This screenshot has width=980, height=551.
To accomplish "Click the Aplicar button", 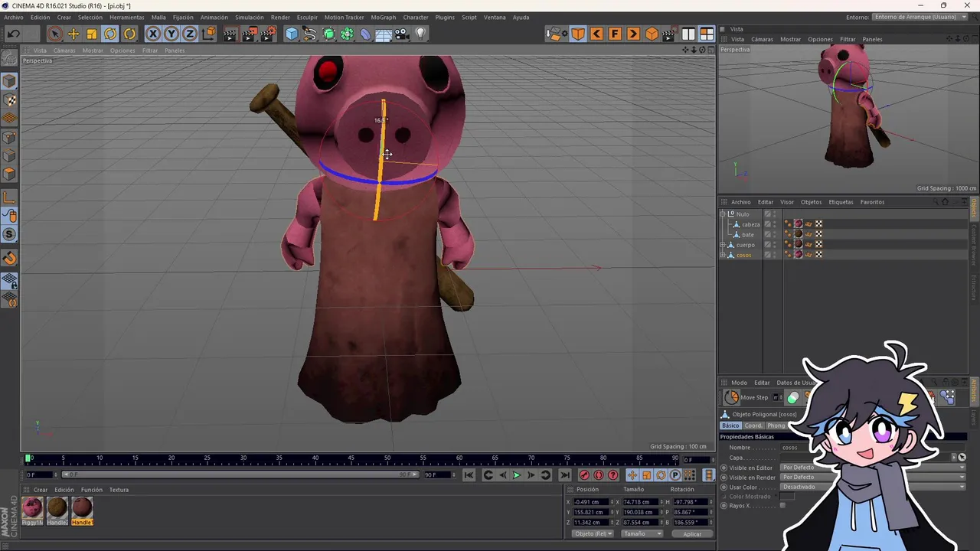I will point(692,533).
